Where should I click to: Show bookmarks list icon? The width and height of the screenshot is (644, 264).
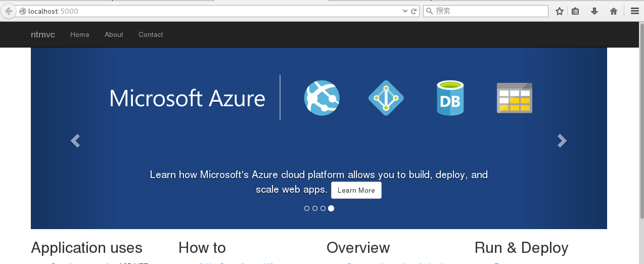[x=575, y=11]
